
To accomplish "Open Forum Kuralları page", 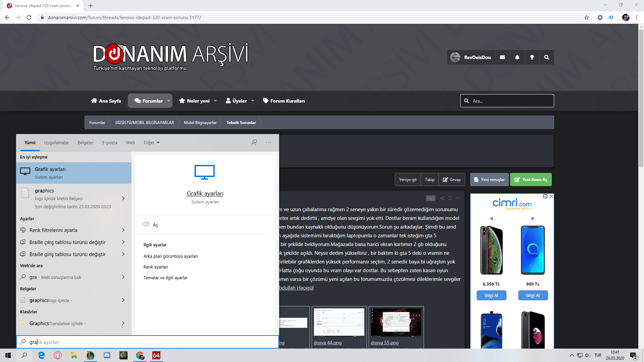I will click(284, 101).
